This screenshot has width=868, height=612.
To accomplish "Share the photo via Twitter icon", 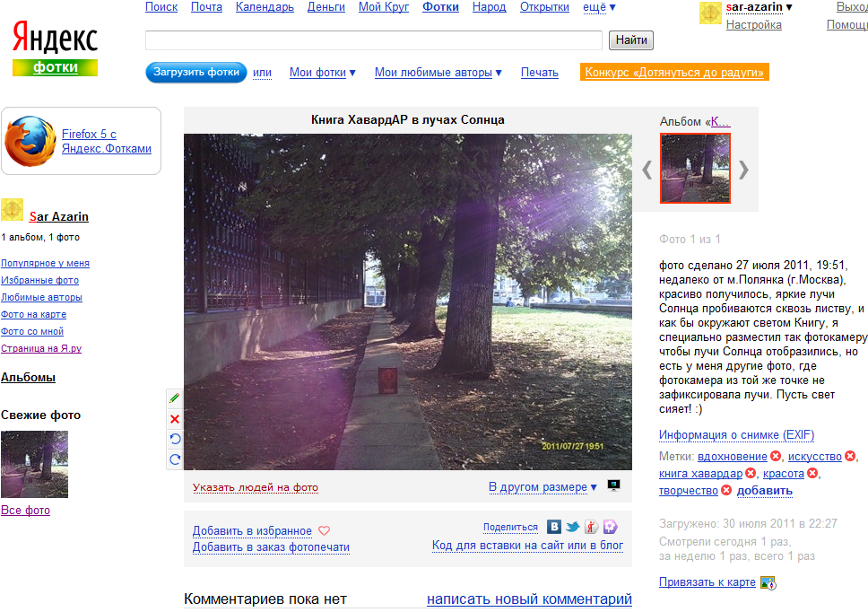I will point(572,527).
